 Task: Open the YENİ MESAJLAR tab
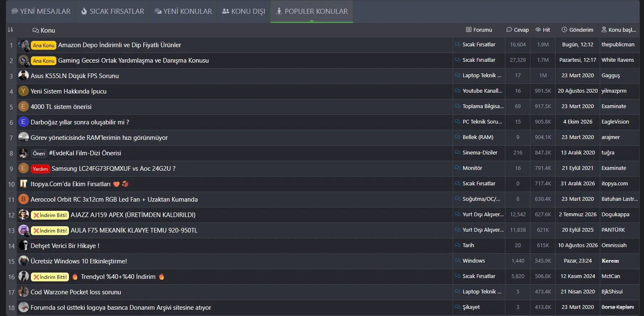click(41, 11)
